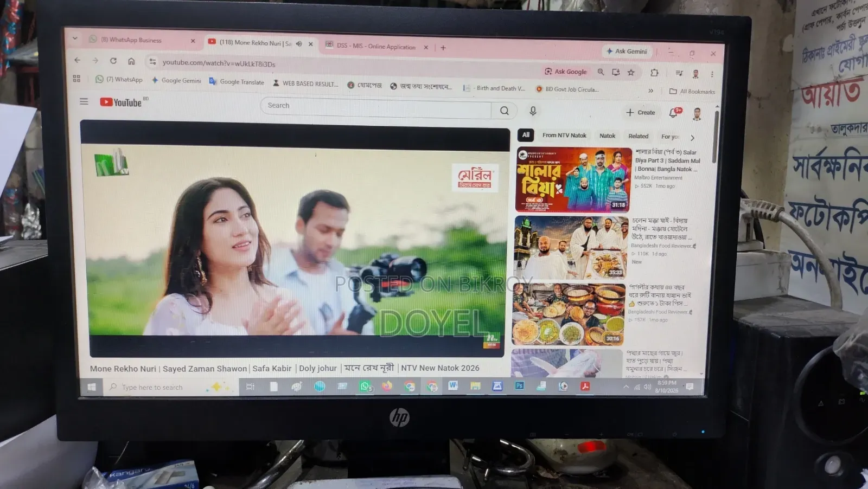
Task: Open Chrome three-dot menu
Action: coord(712,74)
